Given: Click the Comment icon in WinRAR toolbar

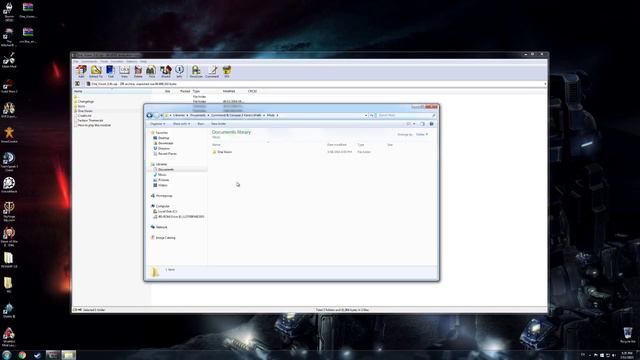Looking at the screenshot, I should point(212,71).
